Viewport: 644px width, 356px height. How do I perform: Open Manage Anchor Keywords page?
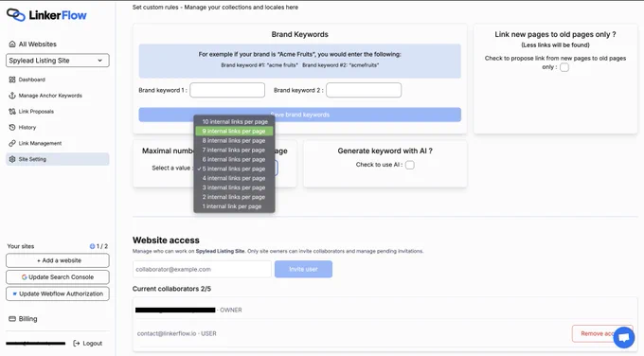point(50,96)
